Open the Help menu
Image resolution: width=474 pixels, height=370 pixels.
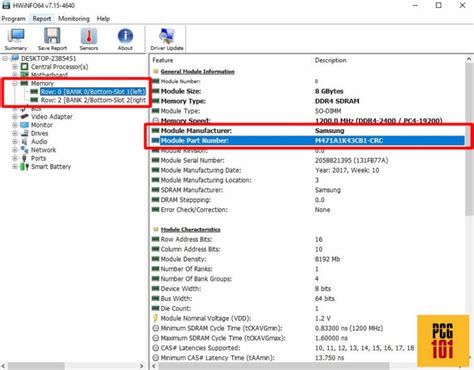coord(103,19)
